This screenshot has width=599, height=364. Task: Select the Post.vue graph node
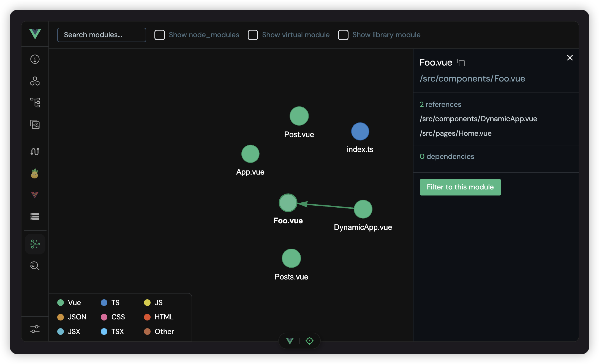pyautogui.click(x=299, y=116)
